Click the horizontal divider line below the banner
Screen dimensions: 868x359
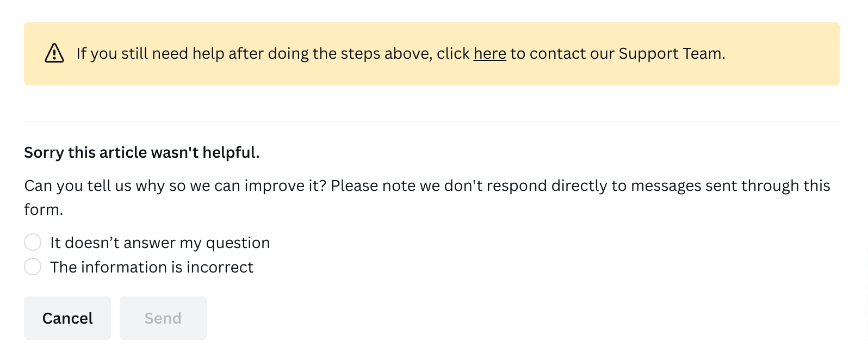431,122
